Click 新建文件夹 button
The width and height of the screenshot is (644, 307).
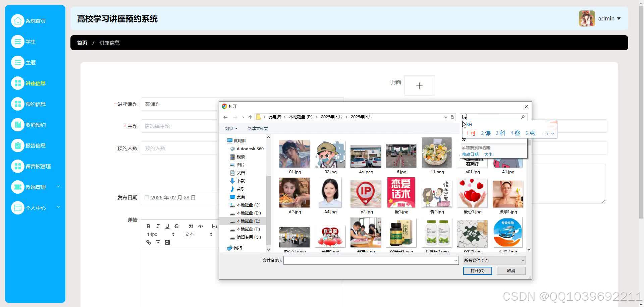[x=258, y=128]
